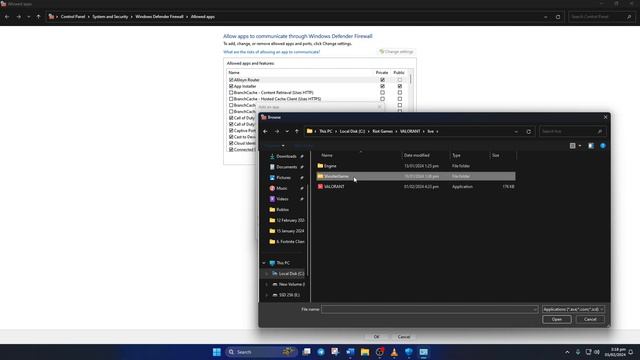Select Roblox folder in navigation pane

282,209
